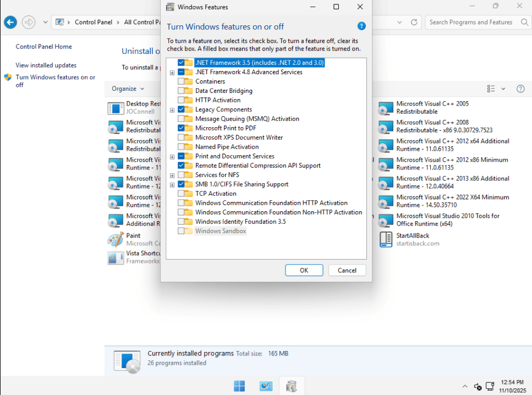Select the Visual Studio 2010 Tools for Office icon
This screenshot has height=395, width=532.
pos(386,221)
